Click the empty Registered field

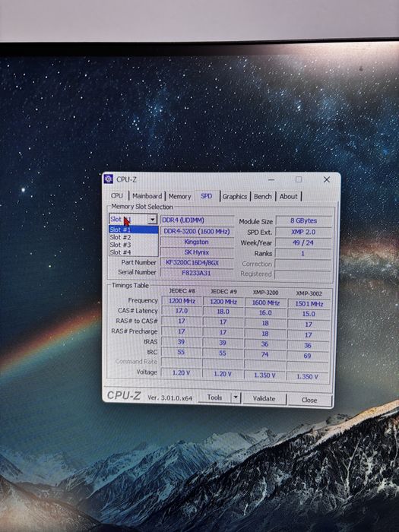click(303, 274)
